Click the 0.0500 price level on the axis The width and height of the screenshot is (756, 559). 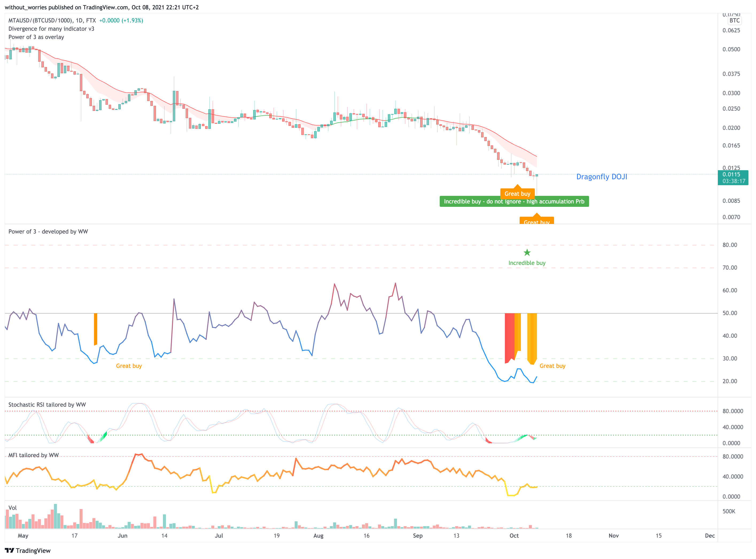pos(731,49)
